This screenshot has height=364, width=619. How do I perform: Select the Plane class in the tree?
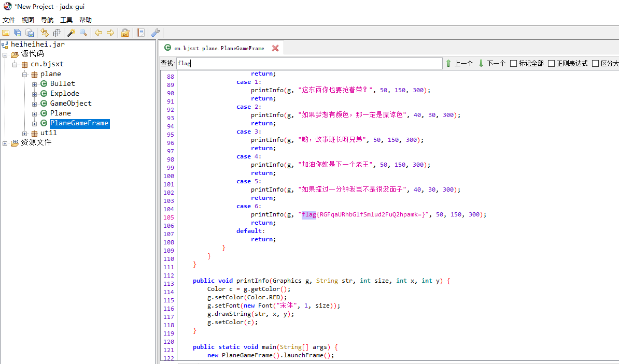pos(61,113)
